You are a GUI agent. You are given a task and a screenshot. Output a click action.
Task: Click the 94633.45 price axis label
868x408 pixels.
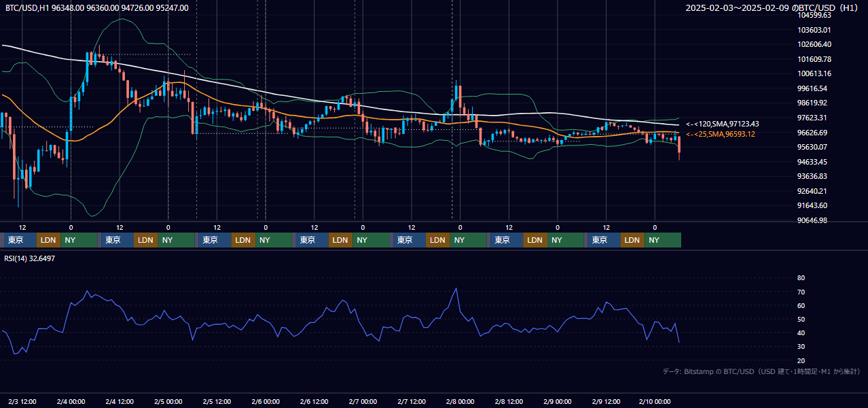pos(812,162)
